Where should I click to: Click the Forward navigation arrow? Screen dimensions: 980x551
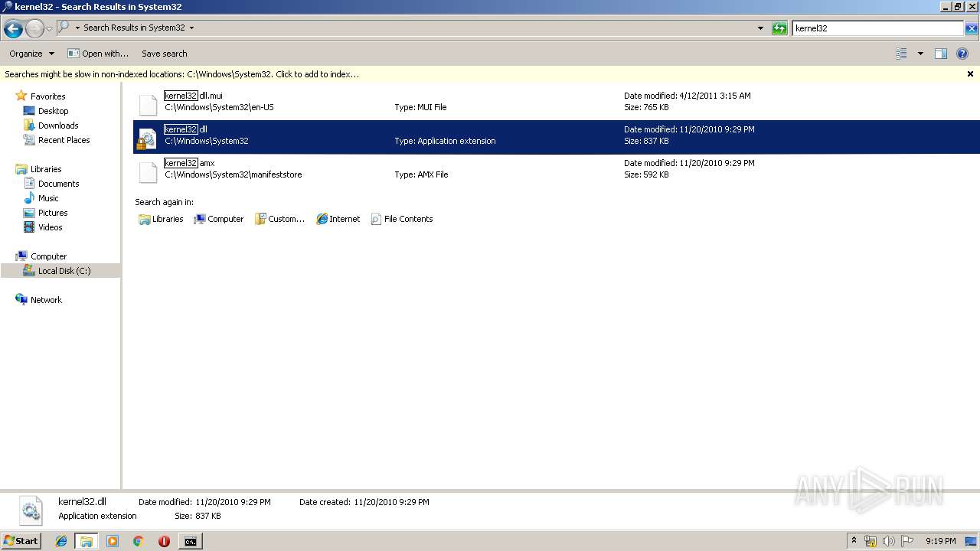[x=34, y=28]
